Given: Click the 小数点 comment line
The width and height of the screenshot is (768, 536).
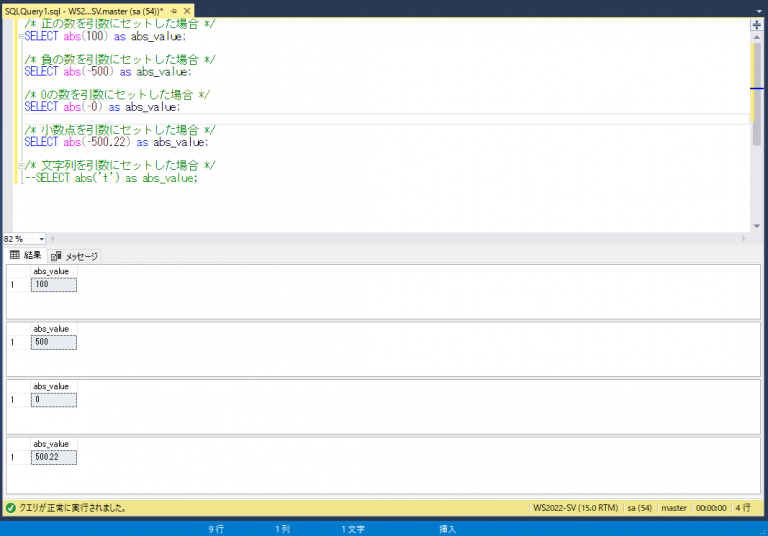Looking at the screenshot, I should (x=120, y=130).
